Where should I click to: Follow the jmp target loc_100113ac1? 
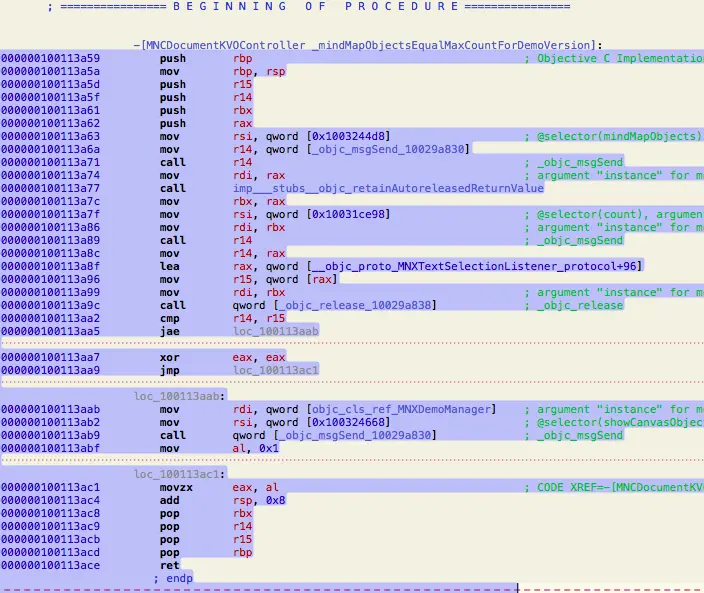pos(276,371)
